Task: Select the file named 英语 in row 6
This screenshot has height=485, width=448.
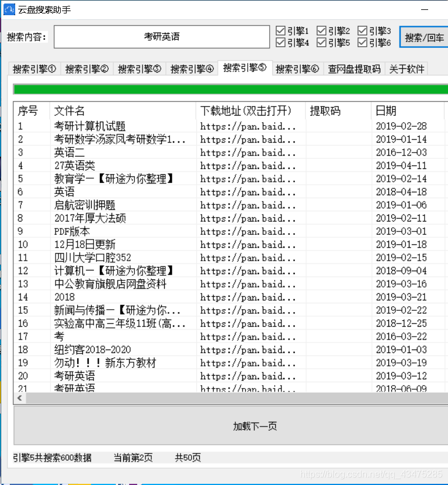Action: coord(64,192)
